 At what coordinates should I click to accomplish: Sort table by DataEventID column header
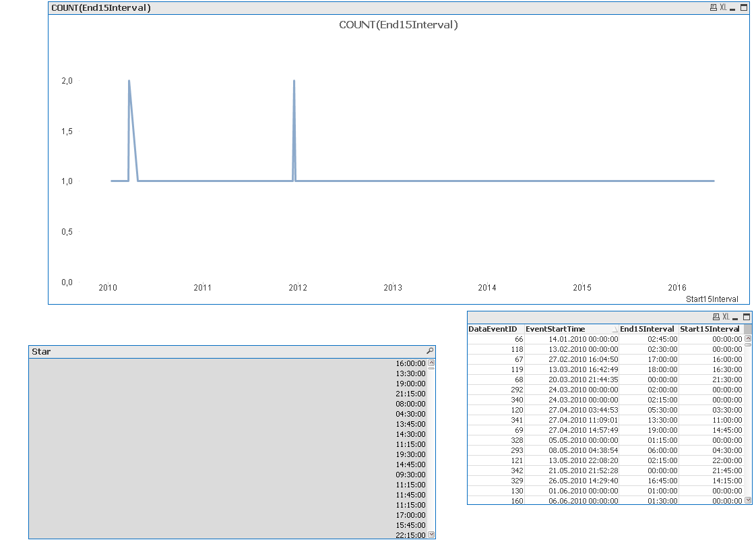point(495,329)
